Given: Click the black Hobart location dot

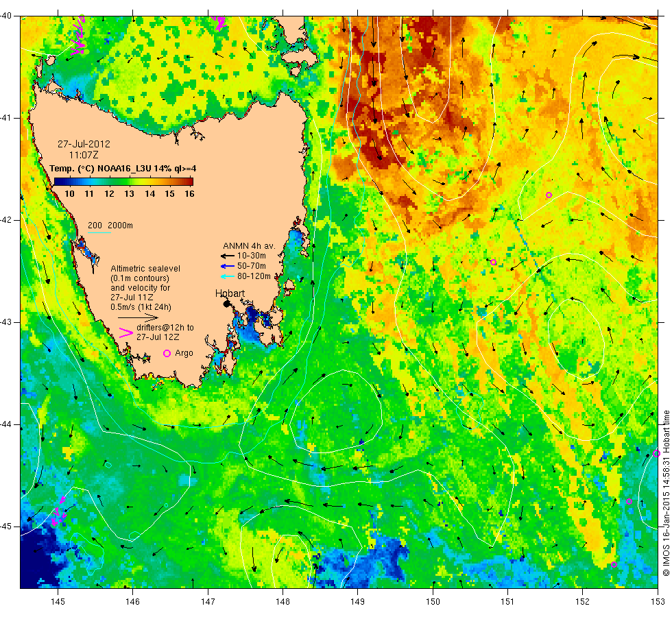Looking at the screenshot, I should coord(227,304).
